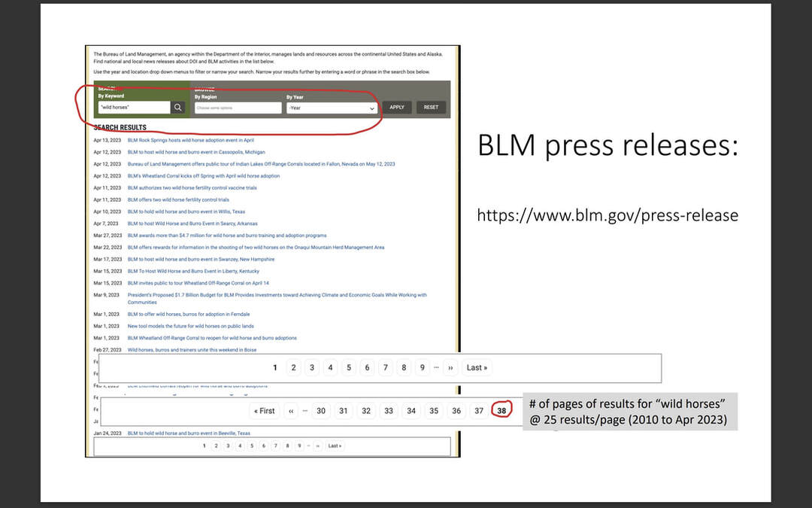Open the Cassopolis, Michigan event press release
Viewport: 812px width, 508px height.
pyautogui.click(x=195, y=152)
